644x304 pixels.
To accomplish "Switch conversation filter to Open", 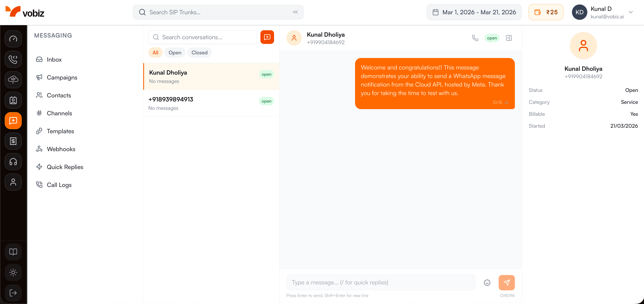I will (175, 52).
